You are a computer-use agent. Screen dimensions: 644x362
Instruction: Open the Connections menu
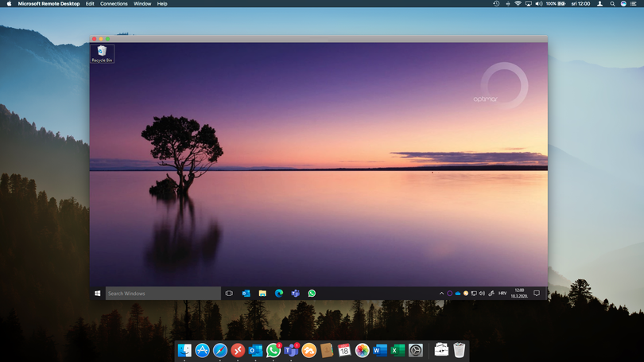point(114,4)
